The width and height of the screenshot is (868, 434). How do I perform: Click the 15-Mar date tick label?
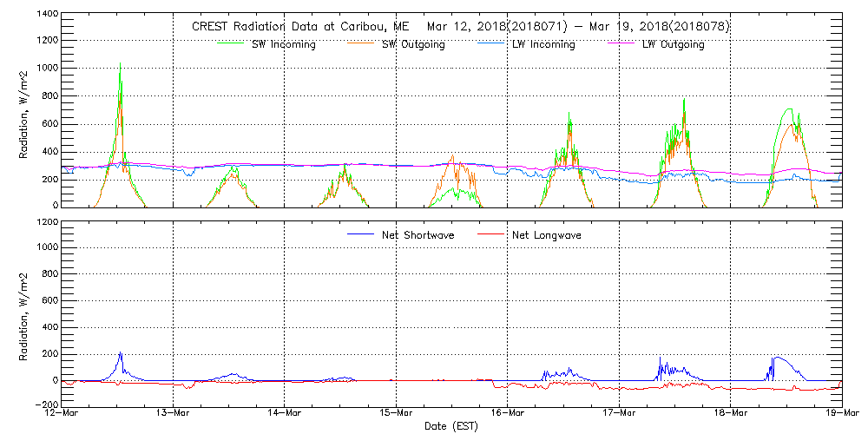pyautogui.click(x=397, y=414)
